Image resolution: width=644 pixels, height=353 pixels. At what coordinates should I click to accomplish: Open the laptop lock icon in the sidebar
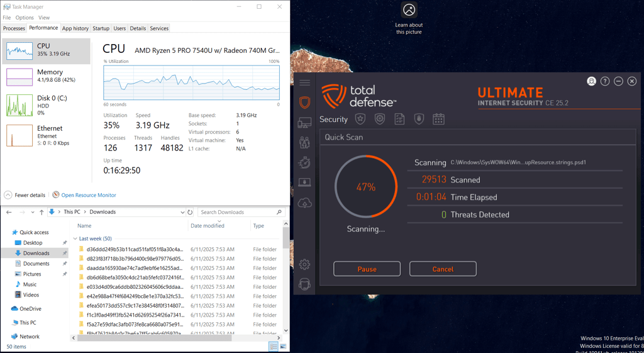coord(304,182)
